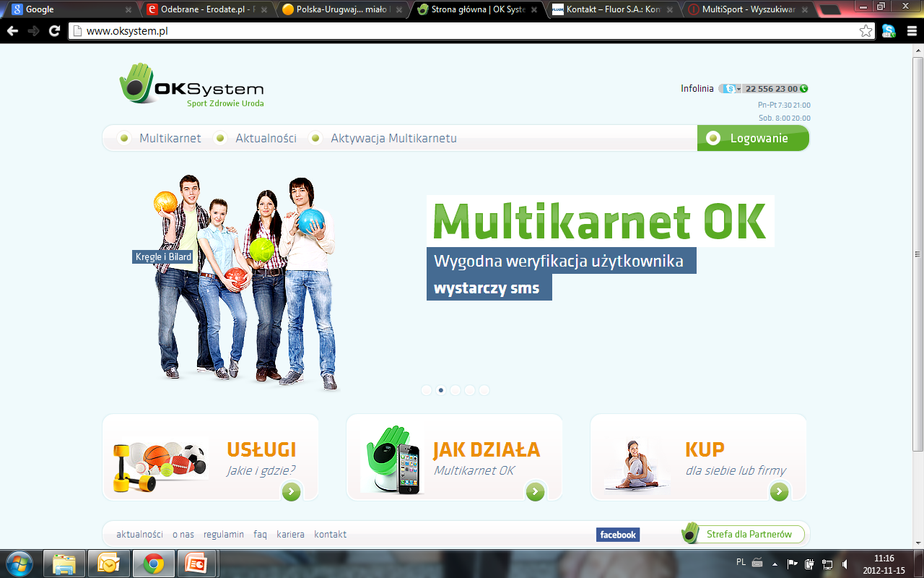
Task: Close the Strona główna OK System tab
Action: click(535, 10)
